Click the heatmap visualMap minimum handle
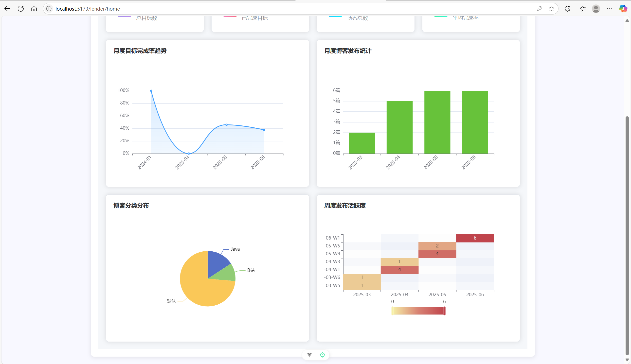The height and width of the screenshot is (364, 631). pos(392,311)
